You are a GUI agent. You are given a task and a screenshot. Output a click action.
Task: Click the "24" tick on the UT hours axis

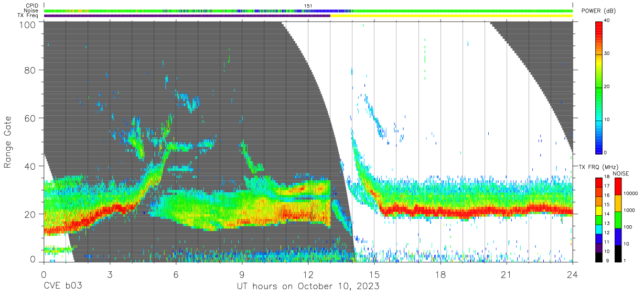(573, 274)
